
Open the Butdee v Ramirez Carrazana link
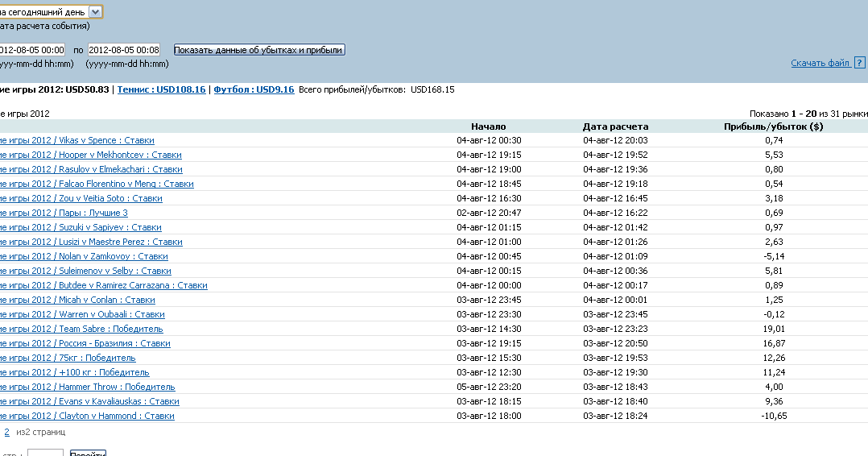[x=104, y=284]
